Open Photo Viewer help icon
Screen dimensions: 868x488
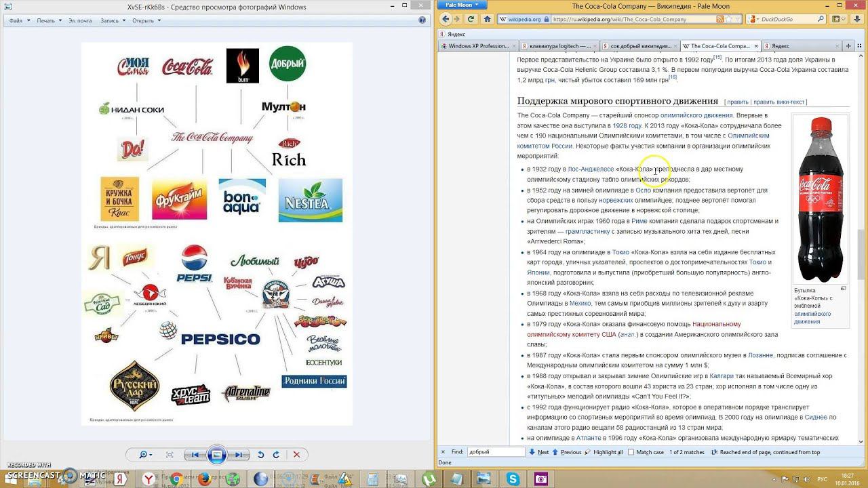click(422, 20)
